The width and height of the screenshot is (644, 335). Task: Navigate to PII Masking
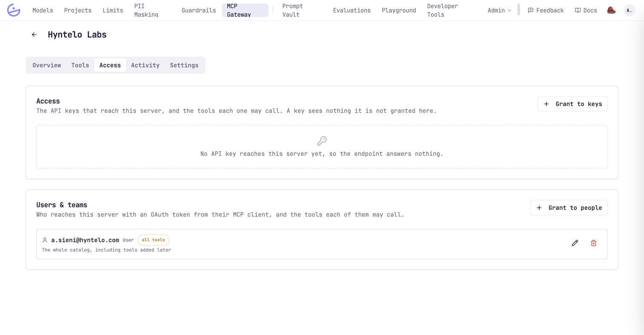click(x=146, y=10)
